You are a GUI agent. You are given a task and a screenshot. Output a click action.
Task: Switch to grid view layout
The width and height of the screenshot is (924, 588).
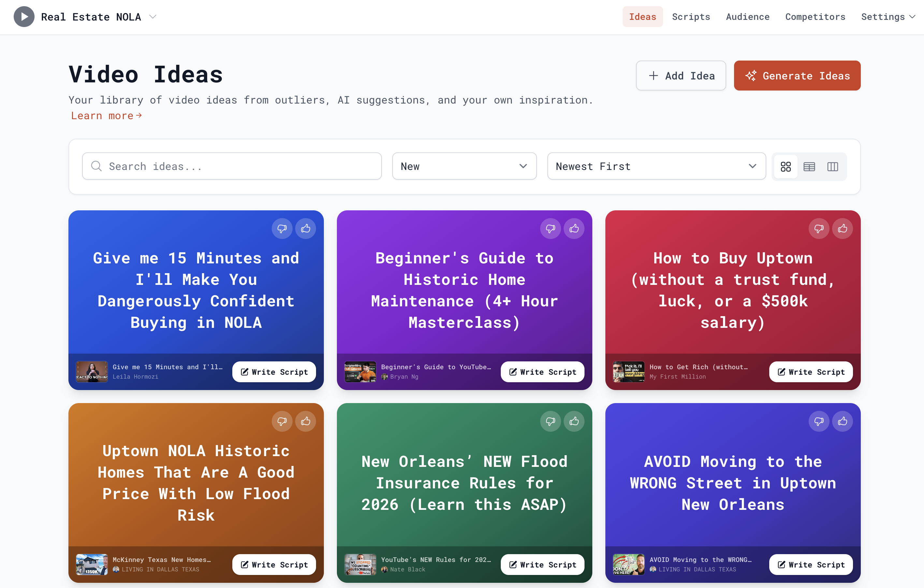click(786, 166)
